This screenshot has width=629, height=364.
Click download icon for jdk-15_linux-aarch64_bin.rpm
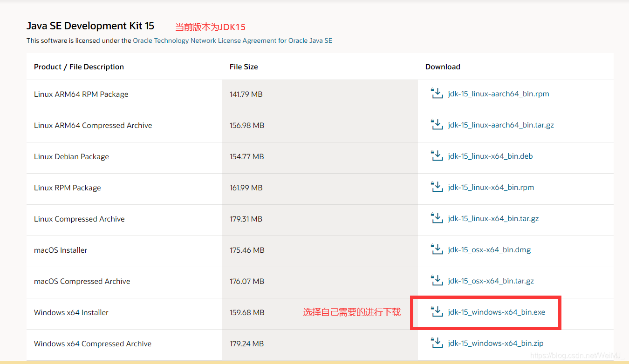pos(437,93)
